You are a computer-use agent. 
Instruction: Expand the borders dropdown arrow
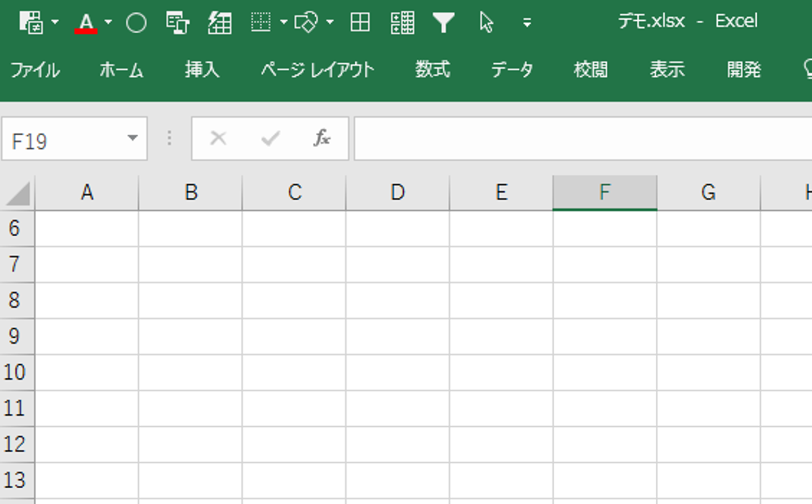pyautogui.click(x=284, y=23)
